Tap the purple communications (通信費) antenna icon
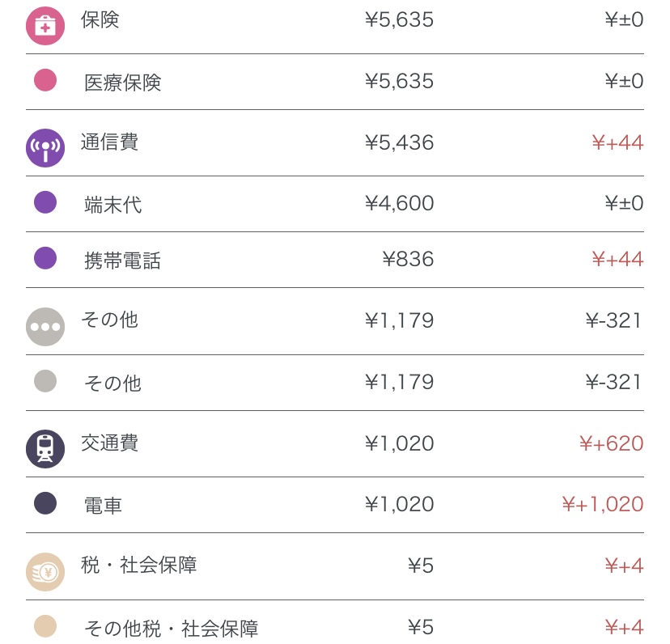The width and height of the screenshot is (670, 644). [45, 147]
